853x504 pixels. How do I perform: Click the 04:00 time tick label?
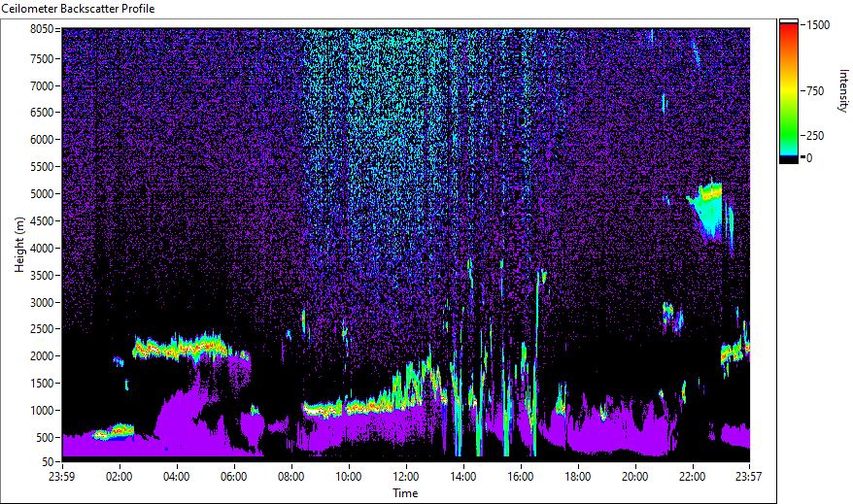pos(176,477)
